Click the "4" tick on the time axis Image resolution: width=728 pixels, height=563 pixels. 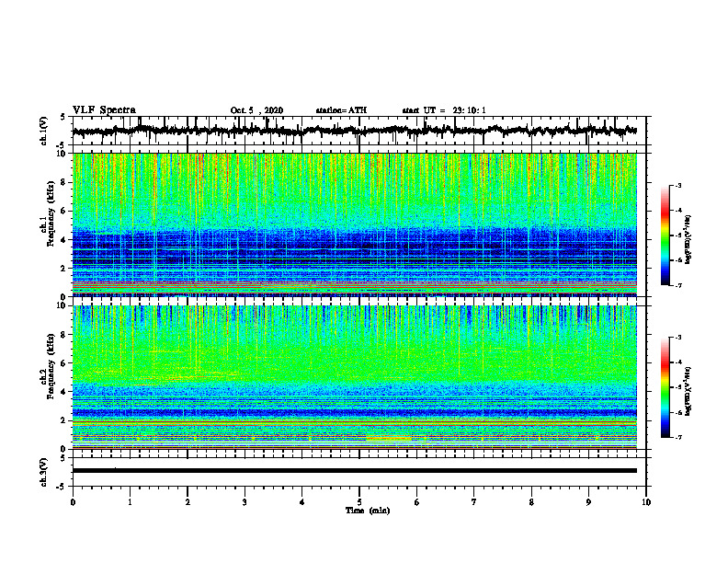pos(302,502)
